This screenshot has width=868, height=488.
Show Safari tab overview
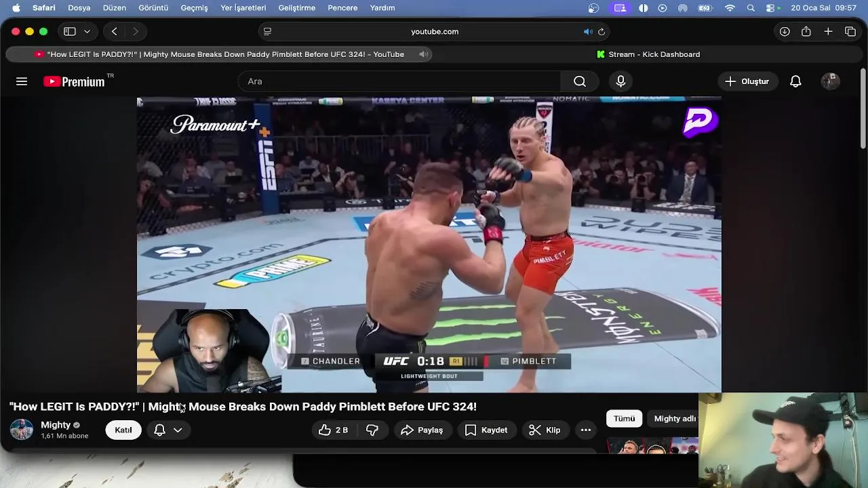click(850, 31)
